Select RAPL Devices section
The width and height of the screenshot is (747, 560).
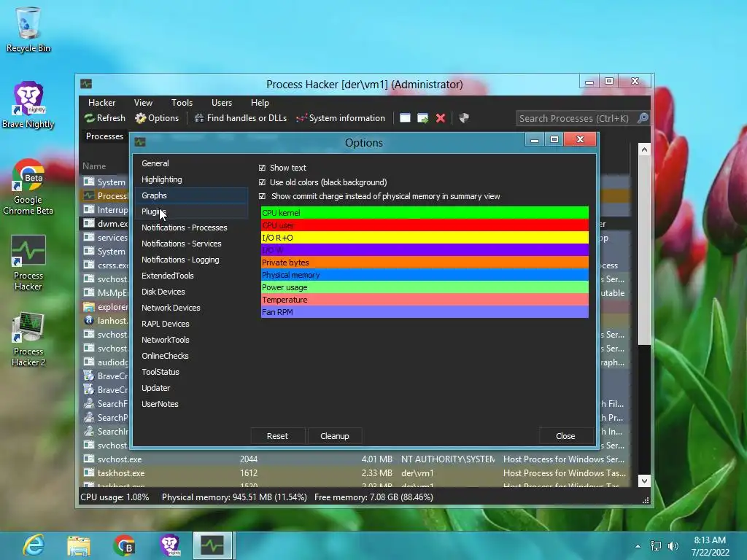(192, 324)
